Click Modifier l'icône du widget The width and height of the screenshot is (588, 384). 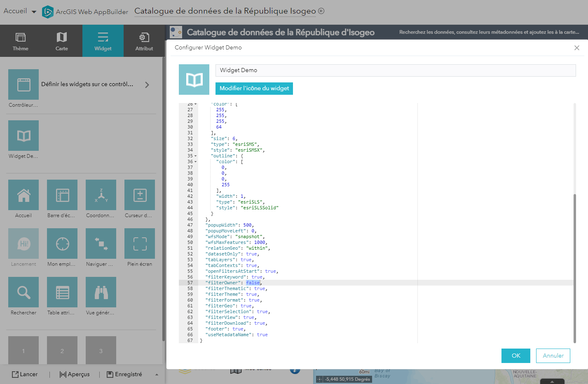tap(254, 88)
